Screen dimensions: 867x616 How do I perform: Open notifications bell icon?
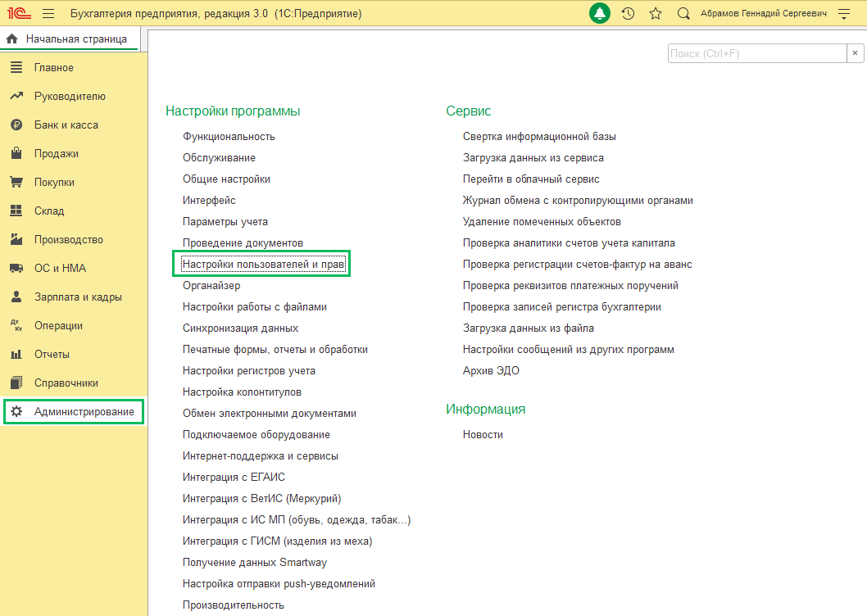(x=600, y=13)
